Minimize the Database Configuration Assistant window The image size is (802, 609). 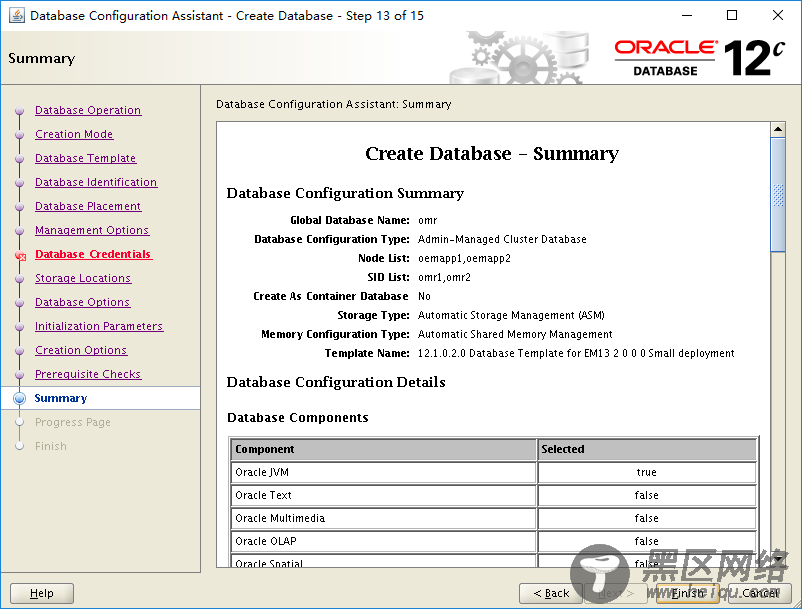(687, 15)
